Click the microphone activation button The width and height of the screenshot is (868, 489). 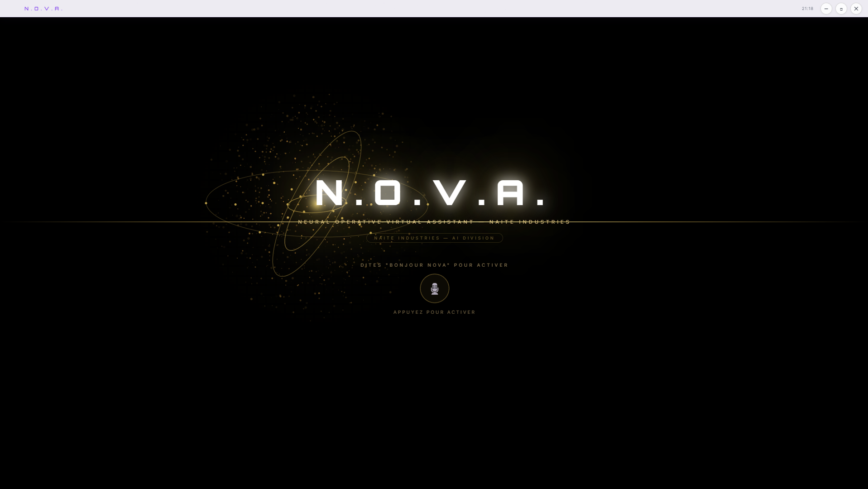point(434,288)
